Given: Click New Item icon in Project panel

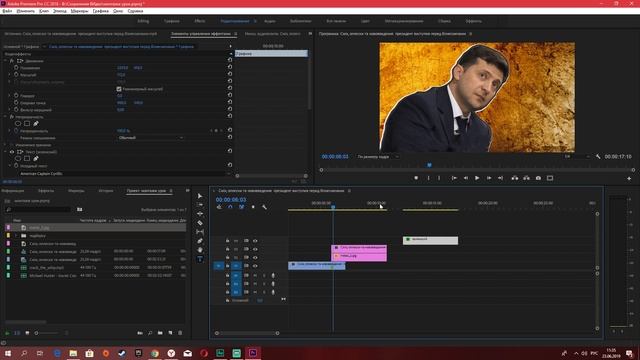Looking at the screenshot, I should [170, 333].
